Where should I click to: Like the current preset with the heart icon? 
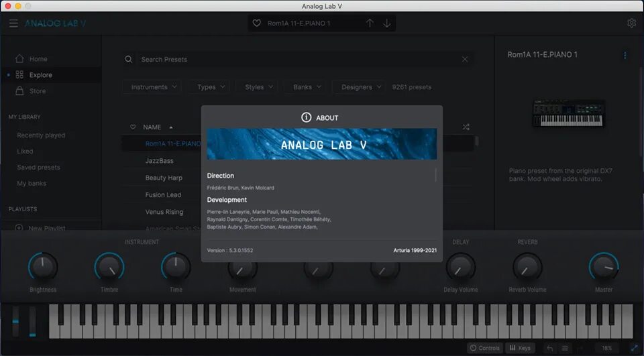(257, 23)
